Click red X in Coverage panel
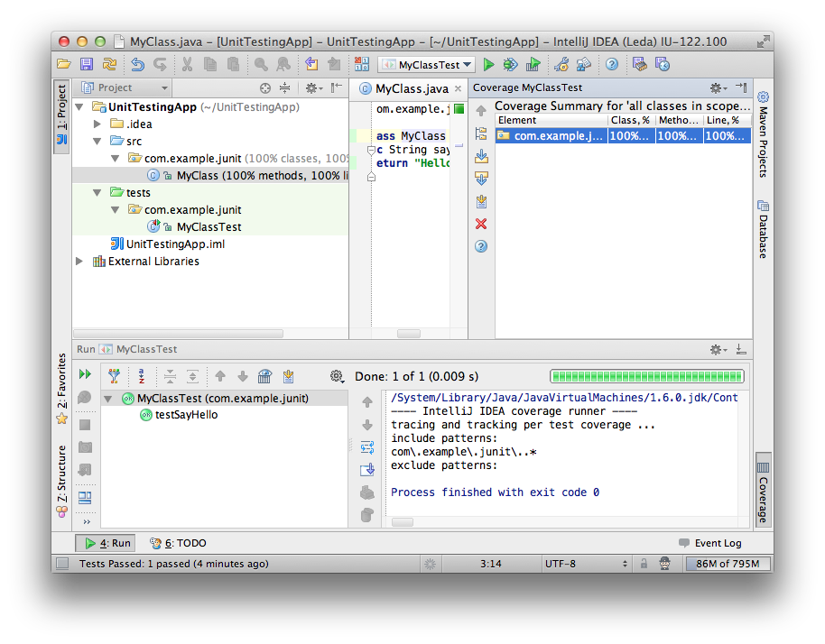 pos(481,224)
